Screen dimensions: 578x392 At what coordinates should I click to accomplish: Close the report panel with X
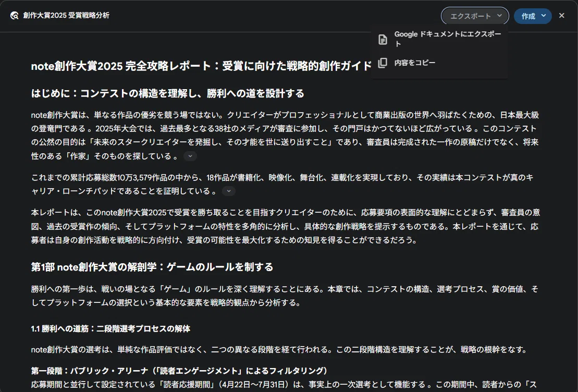(x=561, y=16)
